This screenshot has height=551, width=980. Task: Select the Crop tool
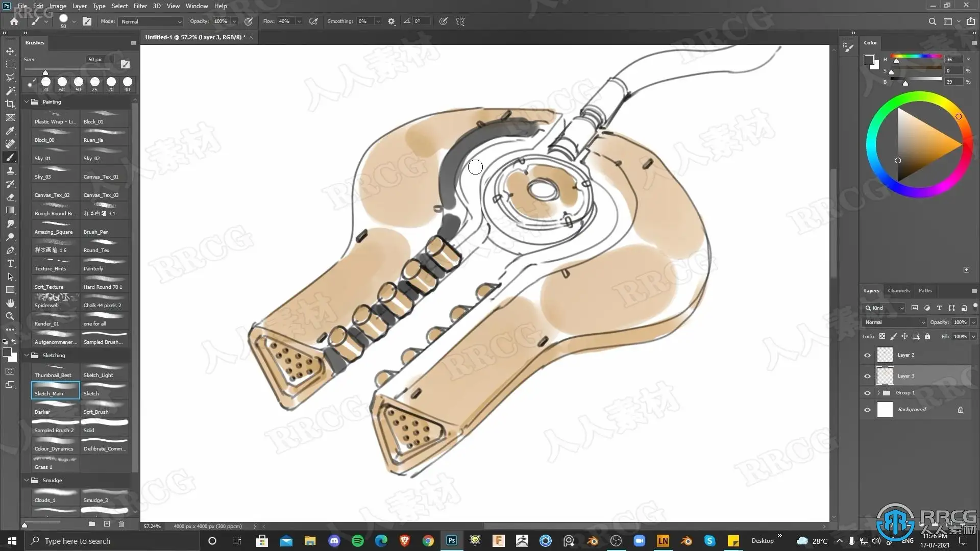10,104
